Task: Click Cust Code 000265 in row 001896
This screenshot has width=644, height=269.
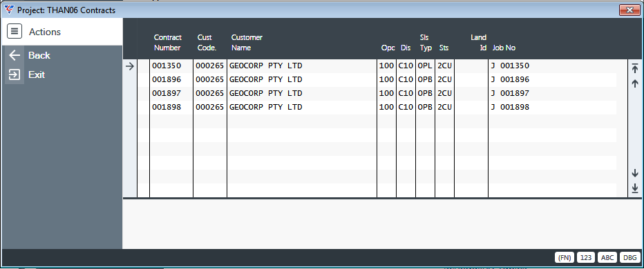Action: coord(210,79)
